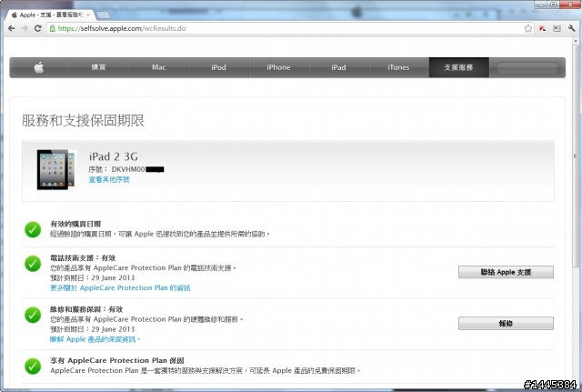
Task: Open the iPad navigation item
Action: 338,67
